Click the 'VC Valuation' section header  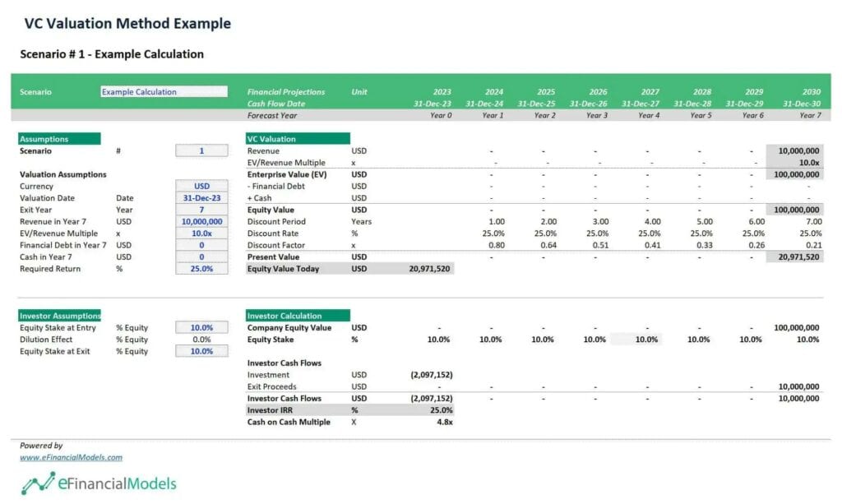click(x=298, y=139)
